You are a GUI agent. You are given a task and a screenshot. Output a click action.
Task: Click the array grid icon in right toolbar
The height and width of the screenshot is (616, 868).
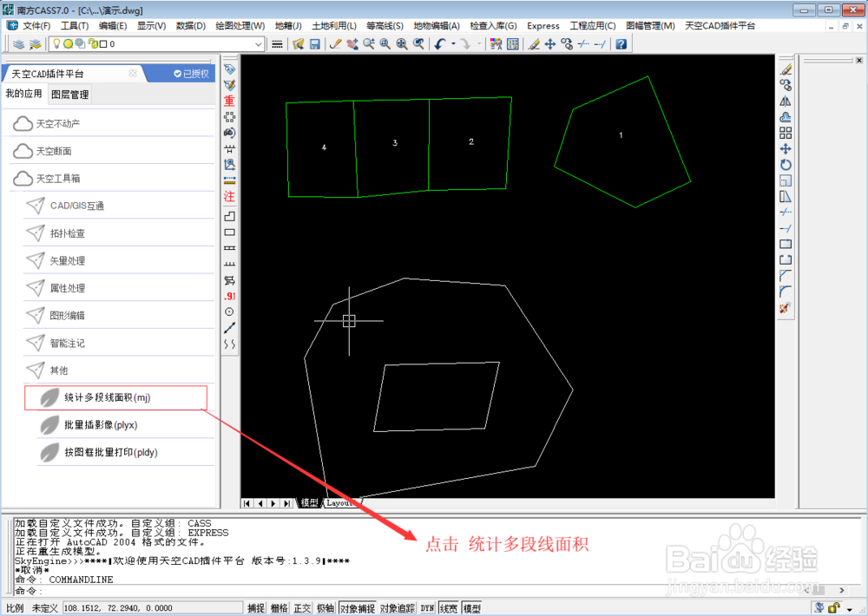[x=786, y=133]
